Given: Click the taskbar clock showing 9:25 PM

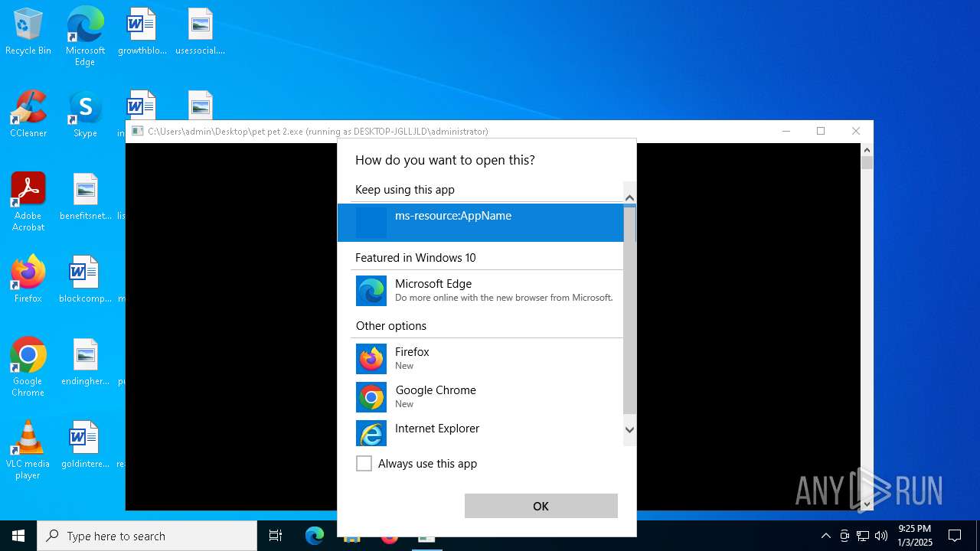Looking at the screenshot, I should [915, 536].
